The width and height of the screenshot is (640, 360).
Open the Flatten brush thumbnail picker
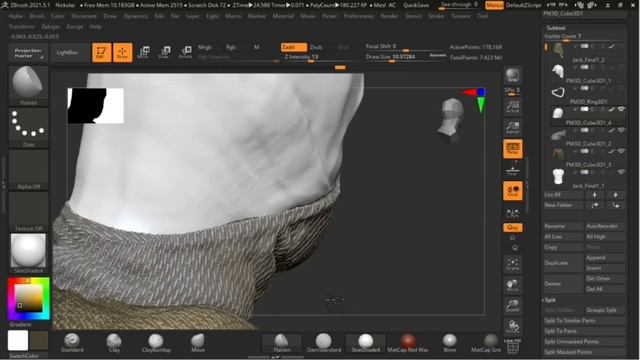28,86
